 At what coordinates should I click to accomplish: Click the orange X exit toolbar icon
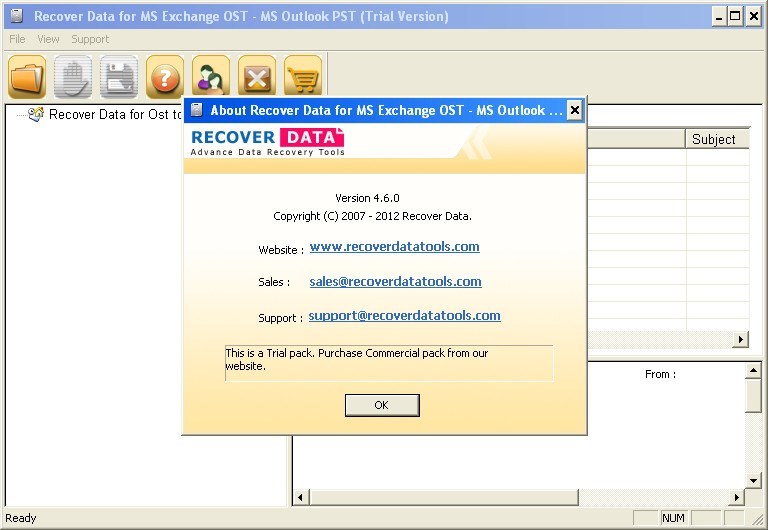click(x=257, y=75)
